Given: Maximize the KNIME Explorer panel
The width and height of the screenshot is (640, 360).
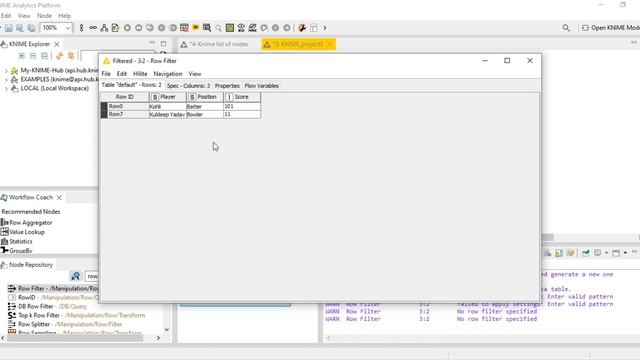Looking at the screenshot, I should coord(163,44).
